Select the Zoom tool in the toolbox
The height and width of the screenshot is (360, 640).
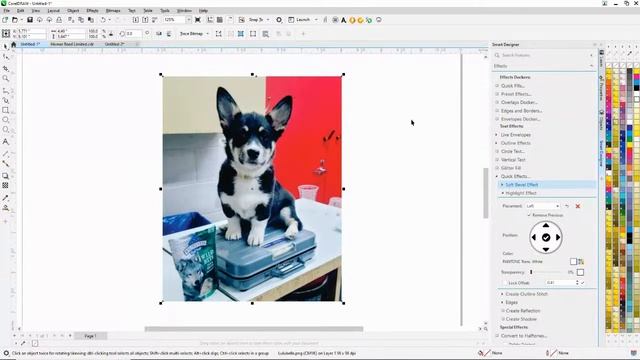click(x=5, y=78)
